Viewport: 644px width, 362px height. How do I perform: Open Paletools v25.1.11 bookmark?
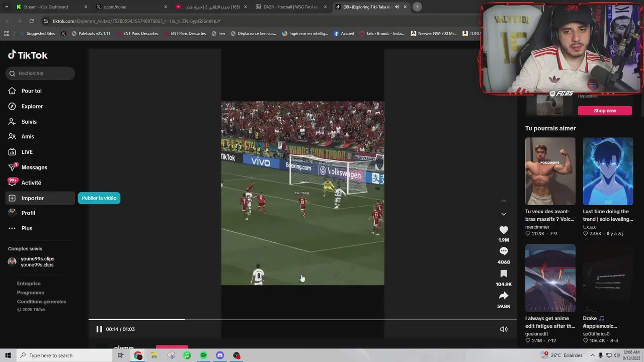click(x=91, y=34)
